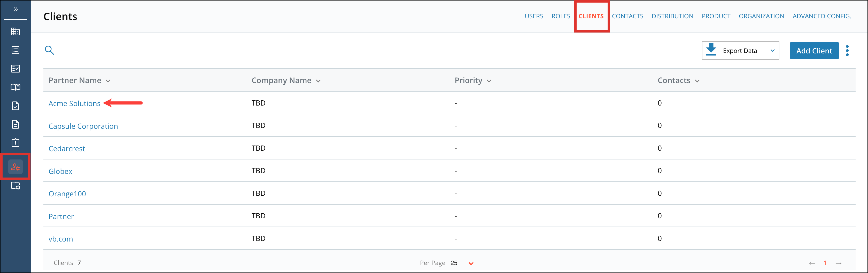Open the Acme Solutions client
Screen dimensions: 868x273
(74, 103)
